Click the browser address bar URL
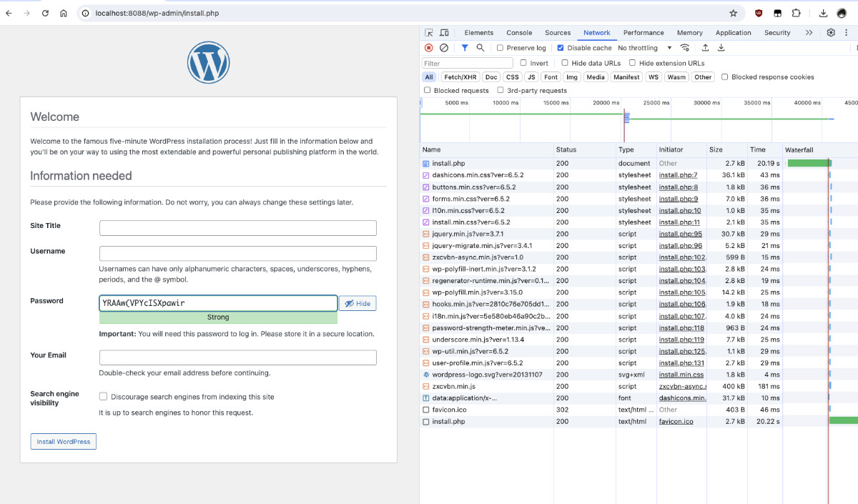The width and height of the screenshot is (858, 504). point(157,13)
